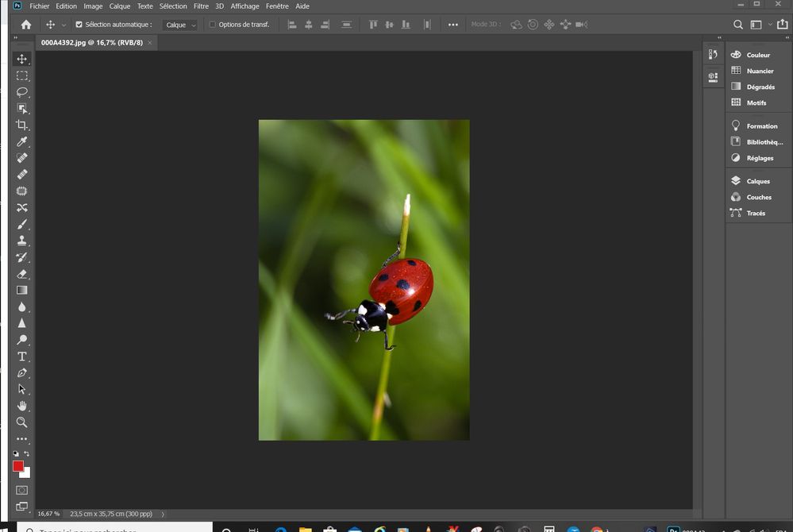793x532 pixels.
Task: Open the Move tool options menu
Action: click(64, 25)
